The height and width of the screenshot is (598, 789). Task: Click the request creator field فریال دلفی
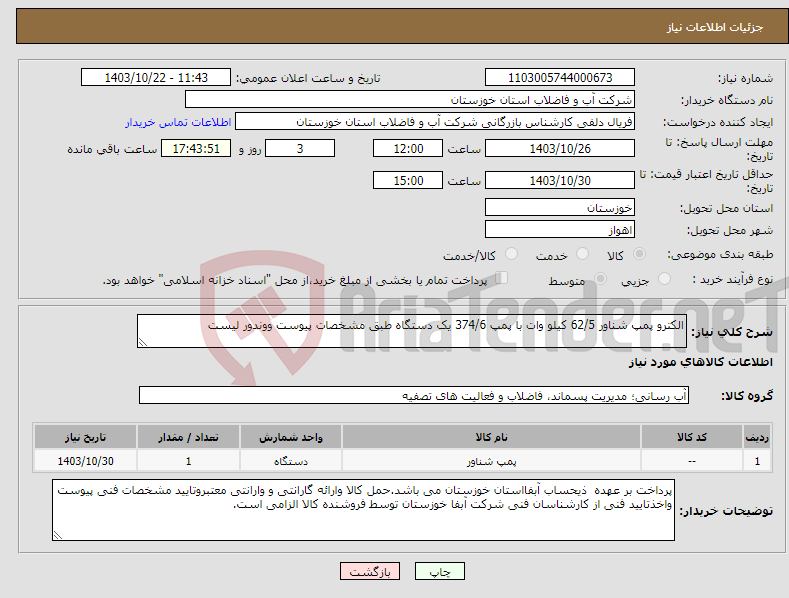click(435, 122)
